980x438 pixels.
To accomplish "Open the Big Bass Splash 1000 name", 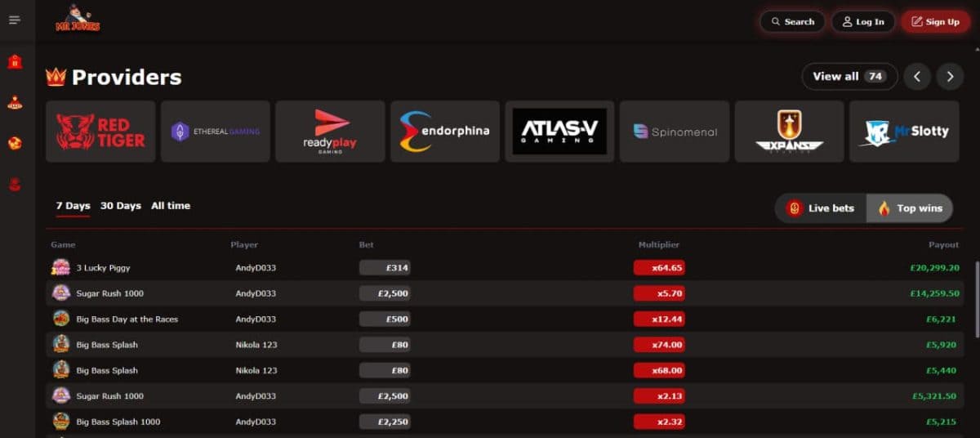I will 118,422.
